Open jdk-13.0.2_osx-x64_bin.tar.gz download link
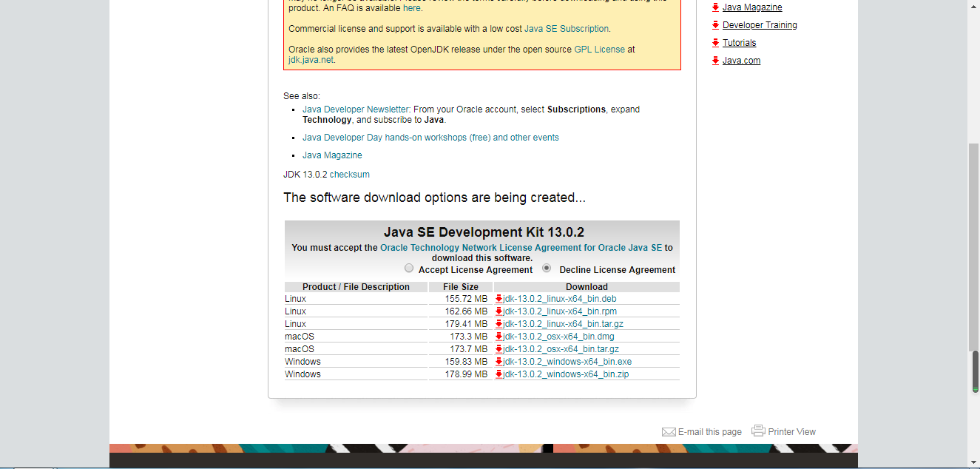Screen dimensions: 980x469 [561, 349]
